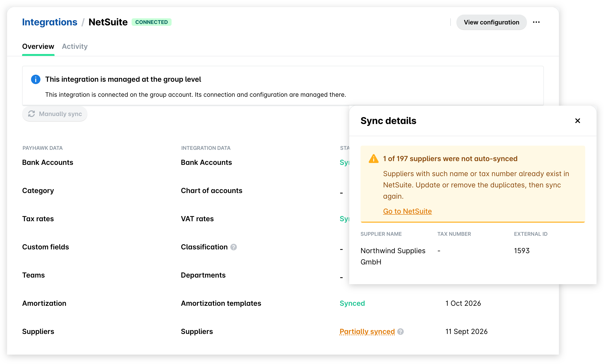This screenshot has width=604, height=364.
Task: Close the Sync details panel
Action: click(577, 121)
